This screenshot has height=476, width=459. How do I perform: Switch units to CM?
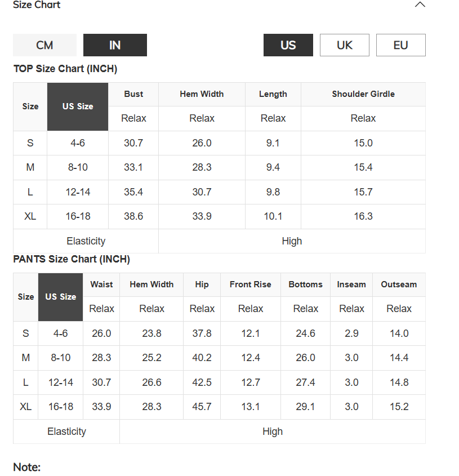point(44,45)
